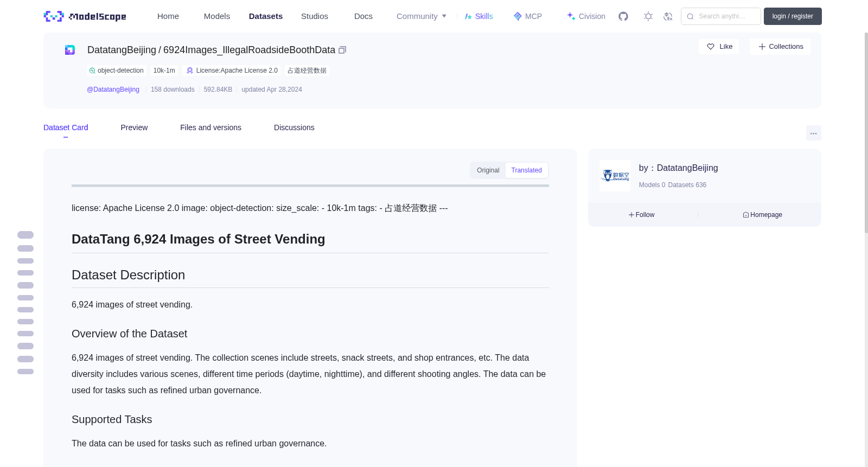Click the 'Dataset Description' heading
Viewport: 868px width, 467px height.
tap(129, 275)
